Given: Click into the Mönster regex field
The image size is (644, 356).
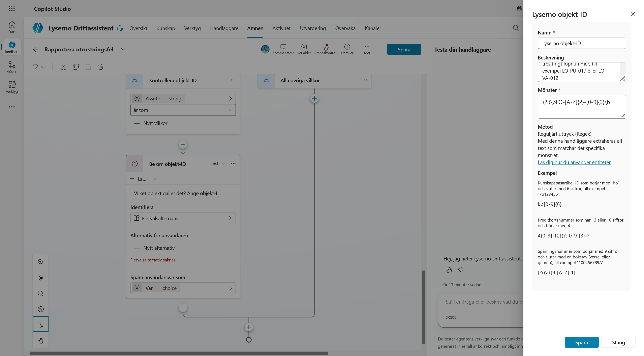Looking at the screenshot, I should pos(582,106).
